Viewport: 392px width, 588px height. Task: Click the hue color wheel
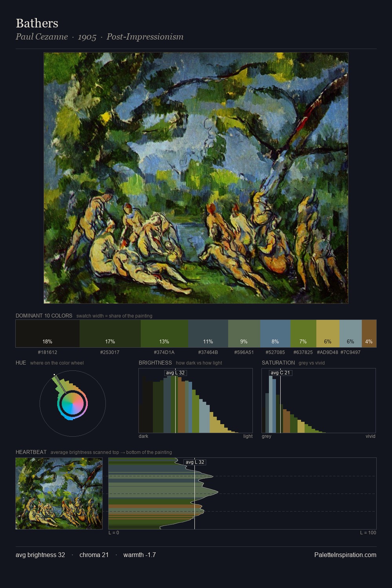click(73, 403)
